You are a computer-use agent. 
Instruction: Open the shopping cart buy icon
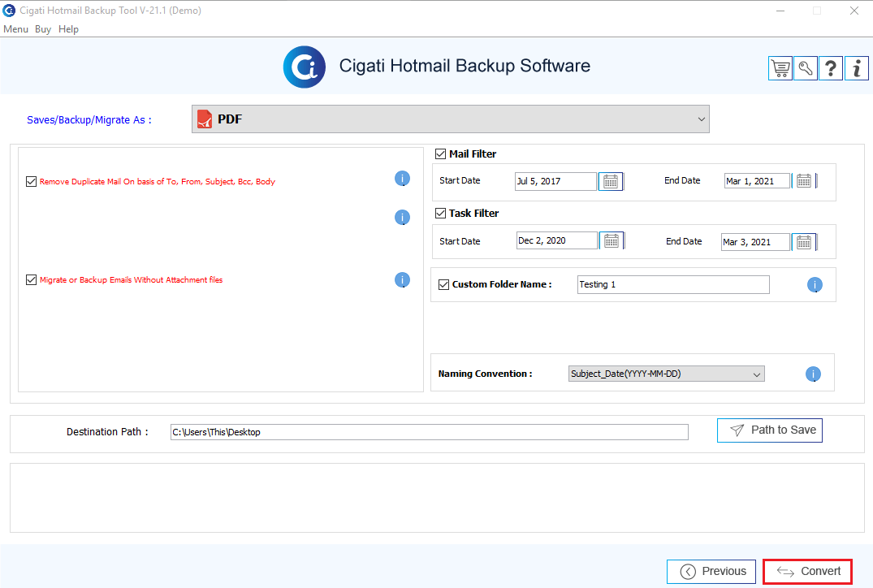click(780, 68)
